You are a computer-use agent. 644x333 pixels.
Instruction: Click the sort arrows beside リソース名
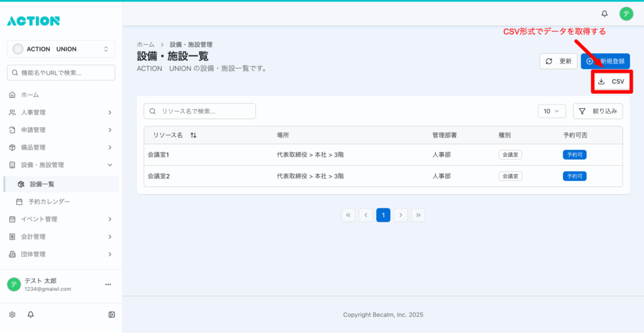coord(193,135)
